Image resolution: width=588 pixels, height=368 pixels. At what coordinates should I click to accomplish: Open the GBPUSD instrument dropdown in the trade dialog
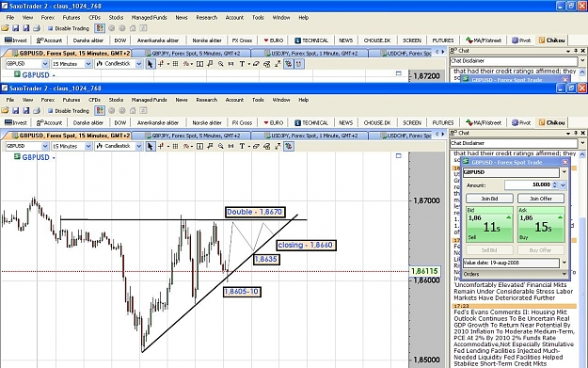(564, 172)
